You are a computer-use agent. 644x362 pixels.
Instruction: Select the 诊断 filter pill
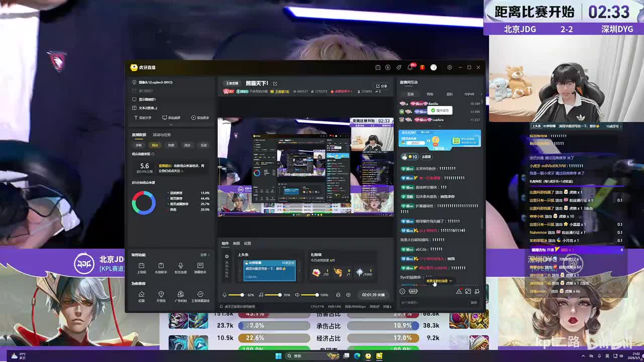click(x=139, y=145)
